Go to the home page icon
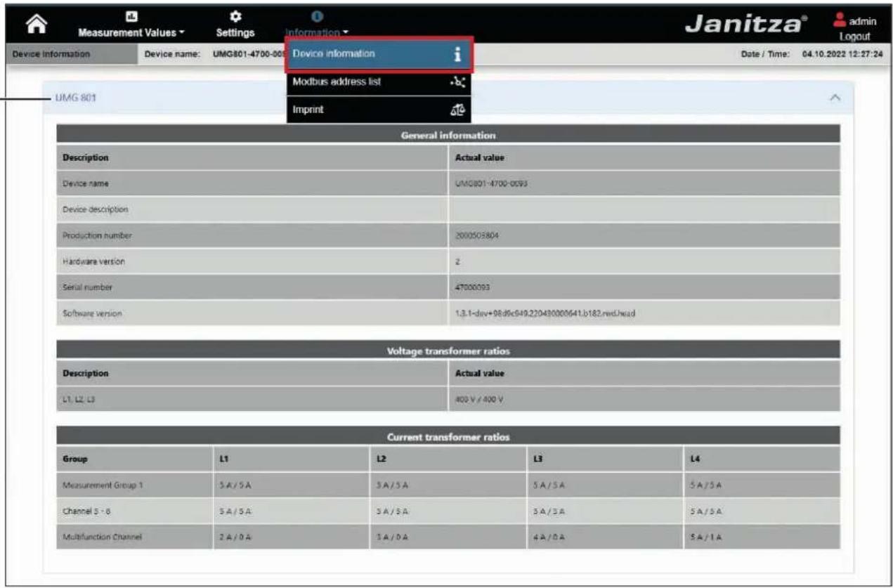Screen dimensions: 893x588 click(x=36, y=25)
